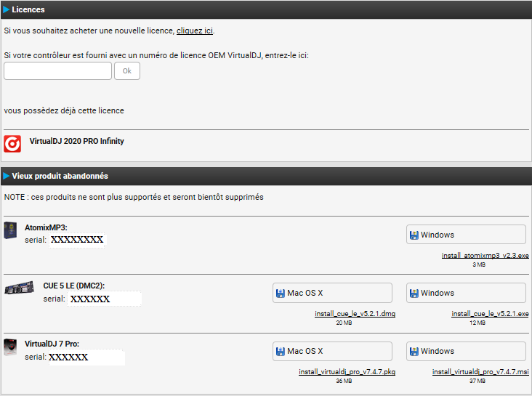The width and height of the screenshot is (532, 396).
Task: Click the floppy disk icon in the VirtualDJ 7 Pro Windows button
Action: pyautogui.click(x=414, y=351)
